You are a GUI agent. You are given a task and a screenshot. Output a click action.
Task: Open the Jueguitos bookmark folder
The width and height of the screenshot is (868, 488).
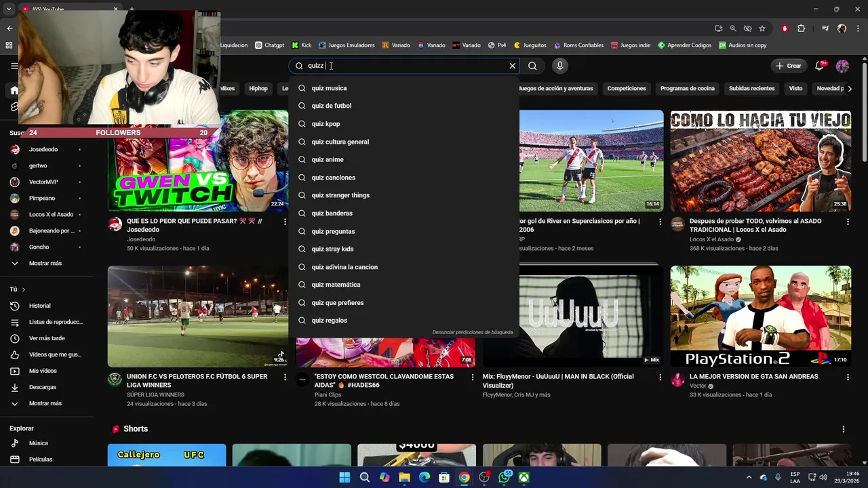point(530,45)
